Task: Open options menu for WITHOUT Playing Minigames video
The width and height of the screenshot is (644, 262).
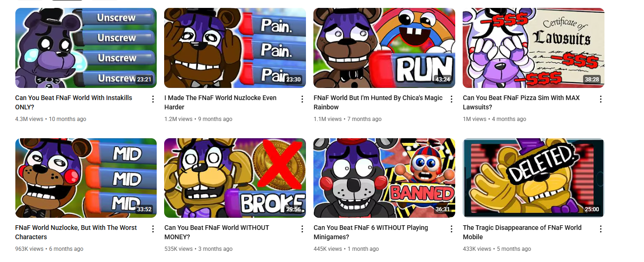Action: [451, 229]
